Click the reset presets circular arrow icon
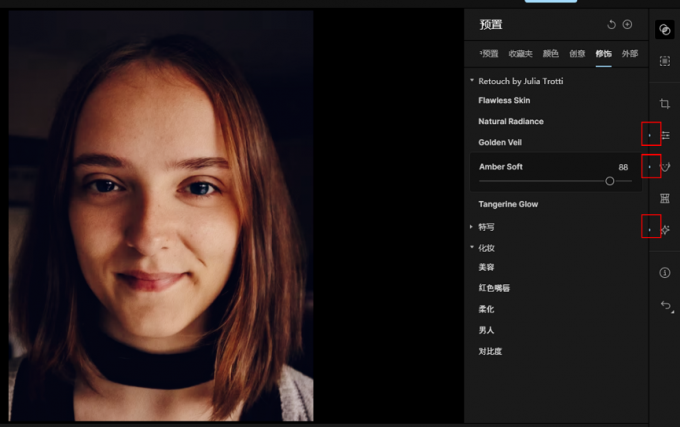The image size is (680, 427). coord(611,24)
